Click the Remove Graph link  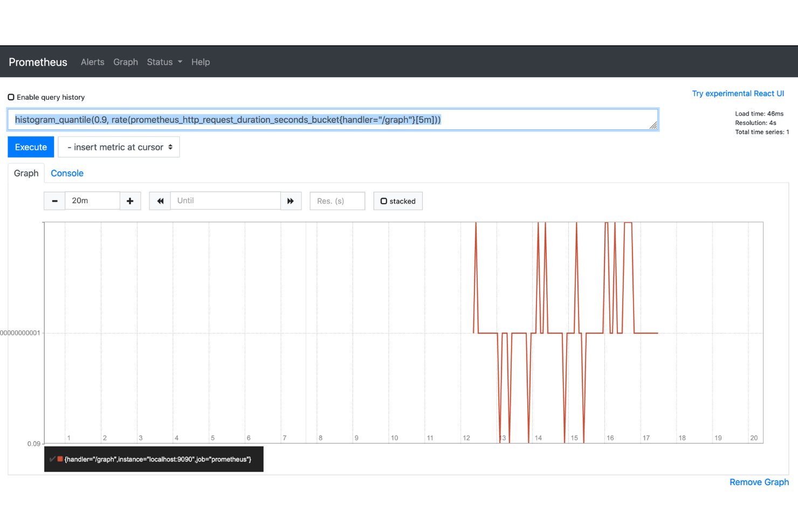pos(759,482)
